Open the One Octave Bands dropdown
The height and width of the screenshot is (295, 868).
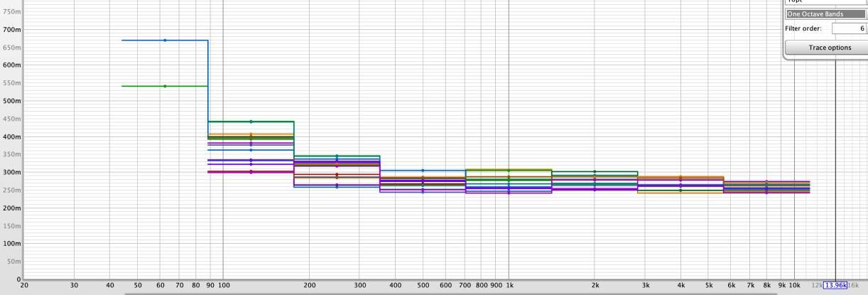point(825,14)
